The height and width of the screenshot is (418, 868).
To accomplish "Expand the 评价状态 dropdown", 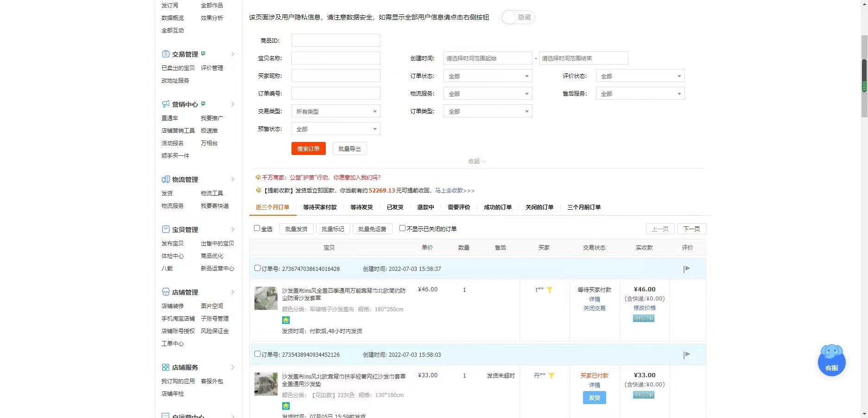I will coord(640,76).
